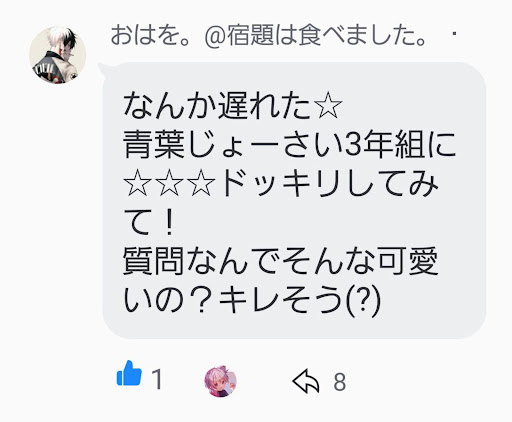Viewport: 512px width, 422px height.
Task: Click the single star after 遅れた
Action: point(329,106)
